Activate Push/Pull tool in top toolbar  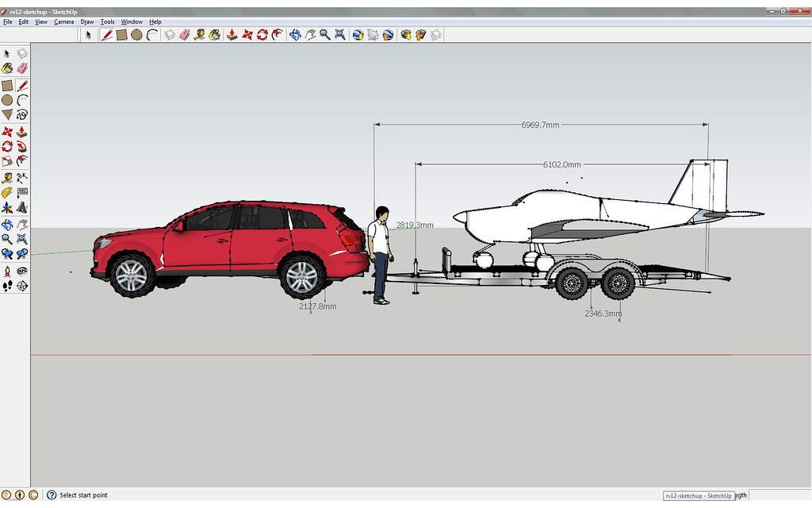(x=232, y=35)
